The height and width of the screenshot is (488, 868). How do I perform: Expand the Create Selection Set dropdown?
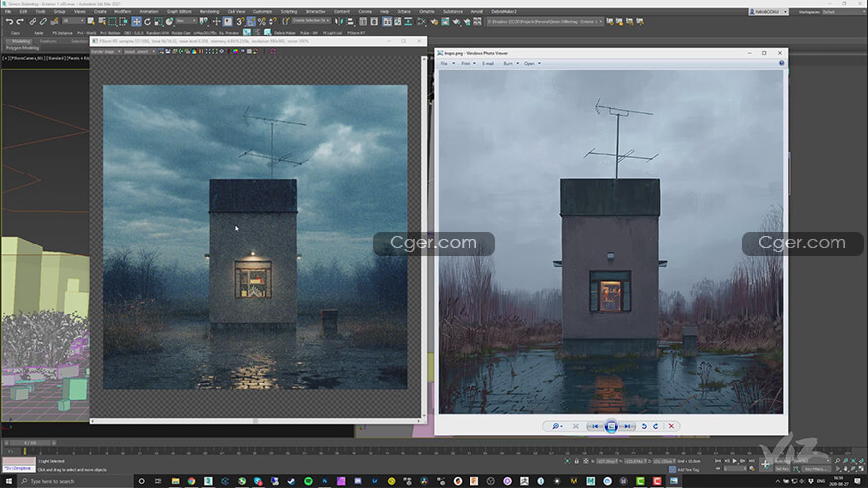point(311,21)
